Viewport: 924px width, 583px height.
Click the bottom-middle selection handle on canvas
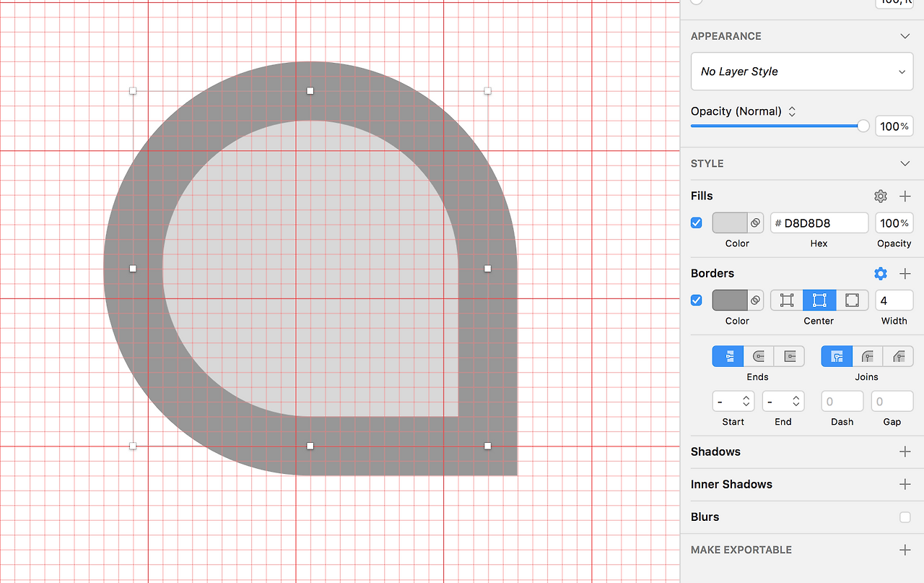click(x=310, y=446)
